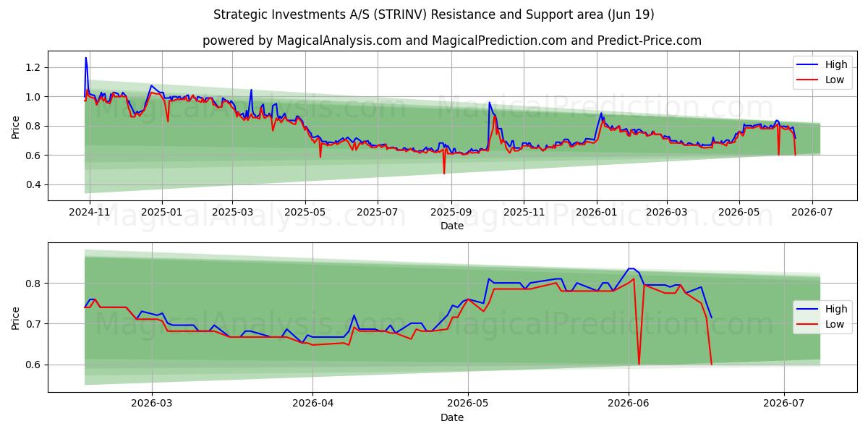Click the 'Price' axis title of the lower chart
Image resolution: width=868 pixels, height=434 pixels.
pyautogui.click(x=16, y=318)
